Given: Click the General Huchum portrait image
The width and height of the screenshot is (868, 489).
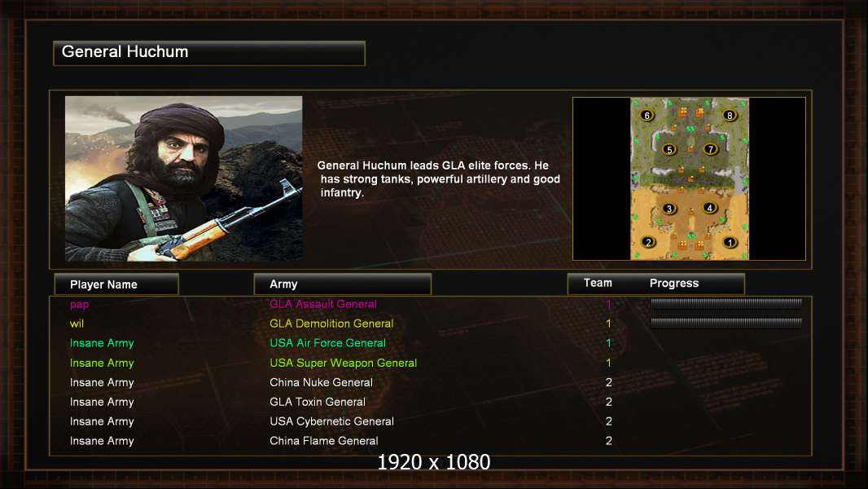Looking at the screenshot, I should click(x=184, y=178).
